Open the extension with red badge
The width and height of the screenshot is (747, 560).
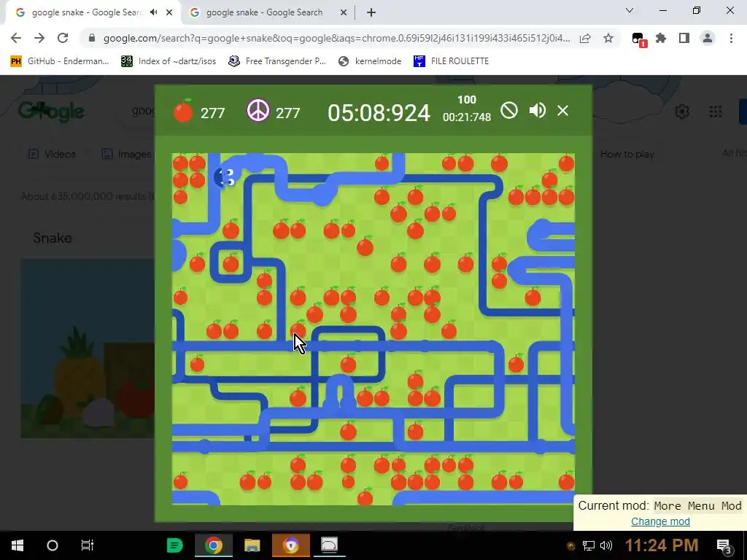(639, 39)
